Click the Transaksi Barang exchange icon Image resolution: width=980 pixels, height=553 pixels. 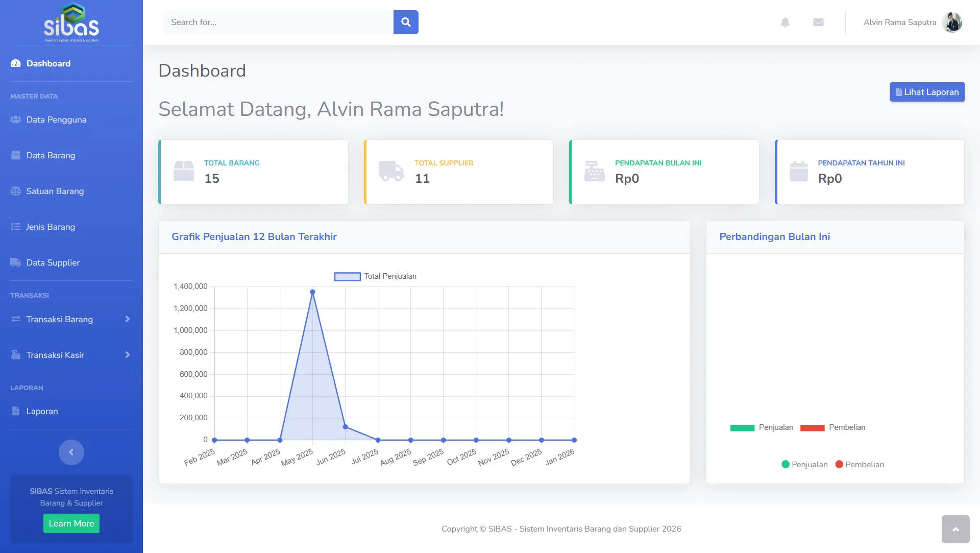(16, 319)
